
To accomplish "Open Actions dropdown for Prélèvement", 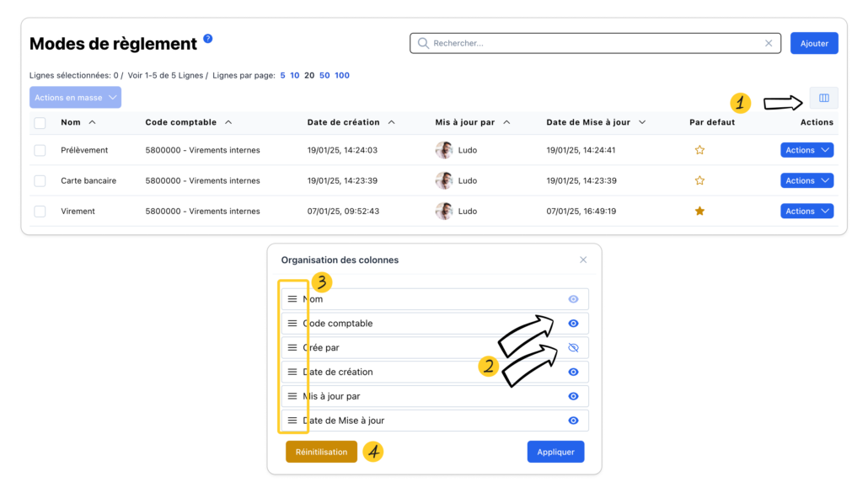I will click(x=806, y=150).
